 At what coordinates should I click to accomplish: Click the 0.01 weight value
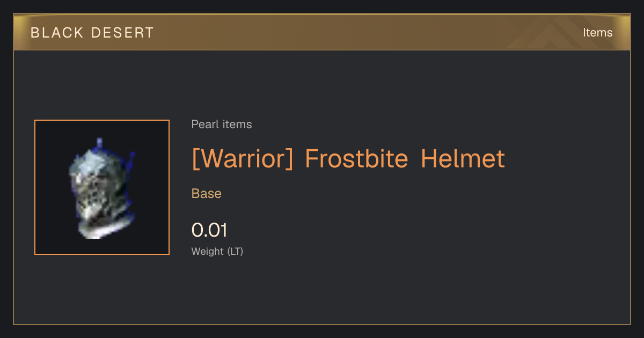click(x=209, y=230)
